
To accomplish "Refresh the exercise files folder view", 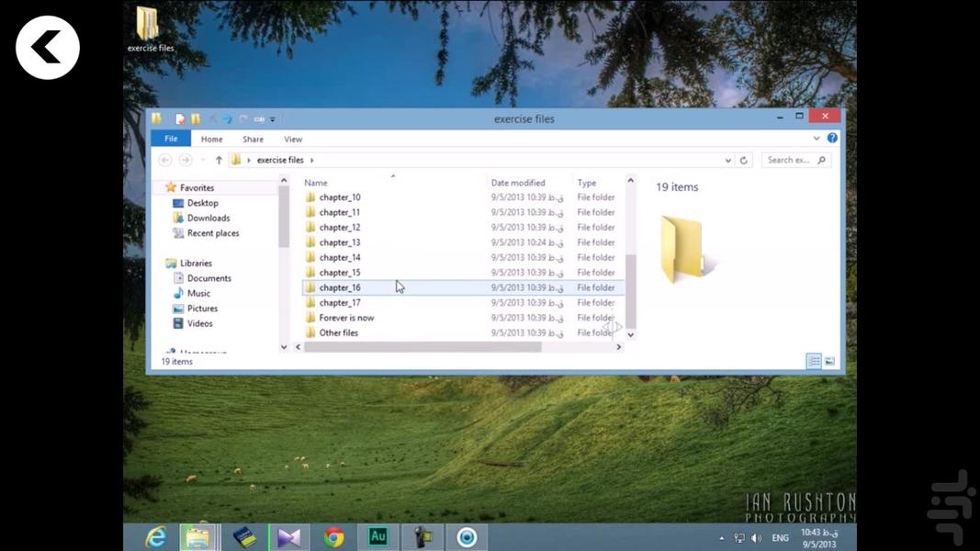I will tap(744, 160).
